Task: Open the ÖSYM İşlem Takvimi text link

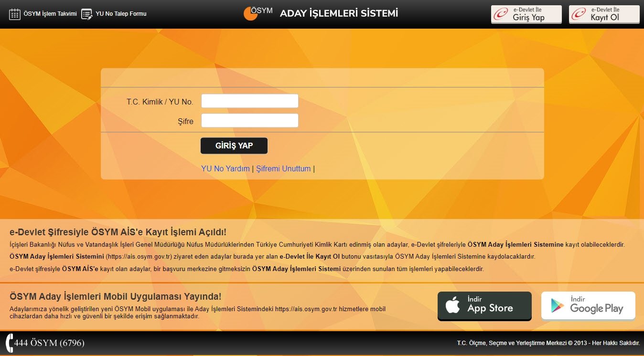Action: pyautogui.click(x=50, y=14)
